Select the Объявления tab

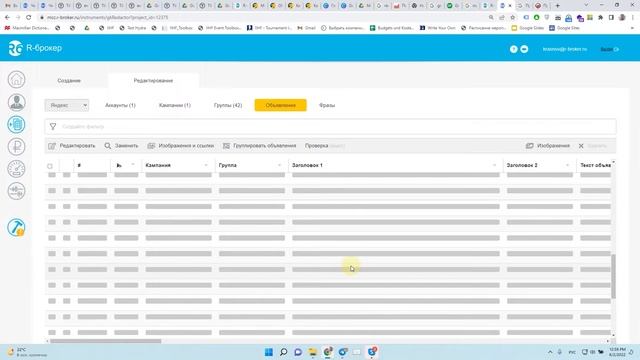click(x=280, y=105)
